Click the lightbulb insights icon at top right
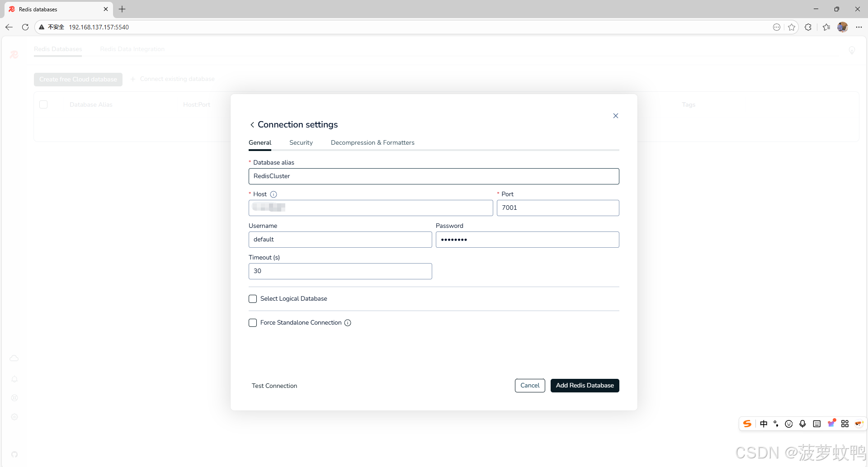Image resolution: width=868 pixels, height=467 pixels. (852, 50)
